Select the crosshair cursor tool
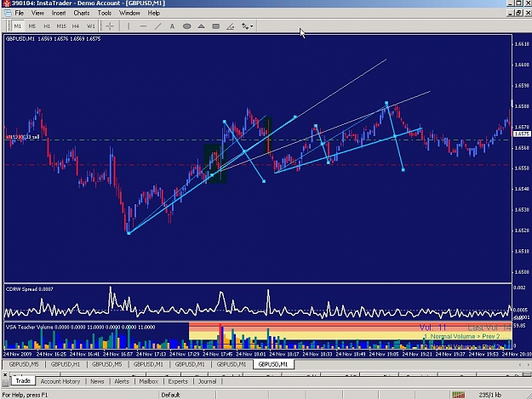The width and height of the screenshot is (532, 399). click(x=110, y=26)
